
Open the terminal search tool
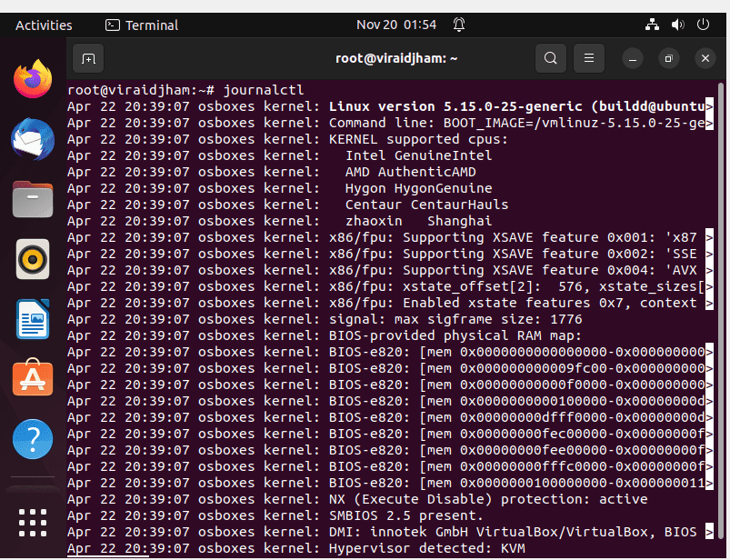tap(551, 59)
